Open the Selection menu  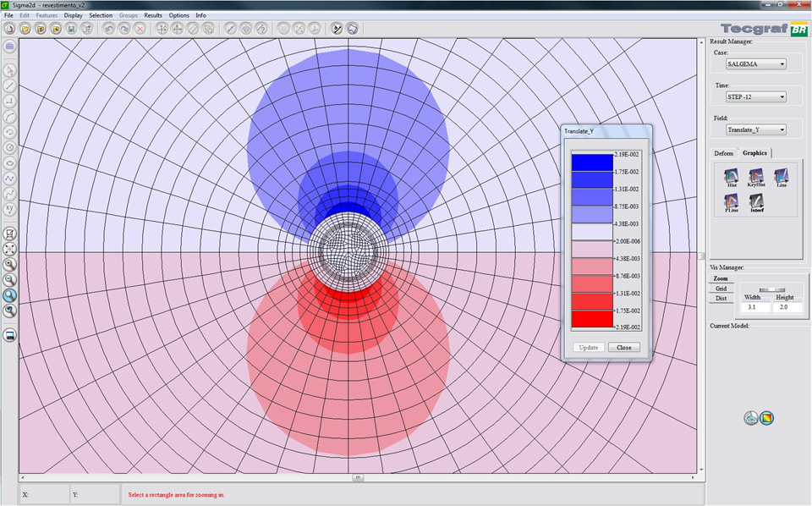[101, 15]
